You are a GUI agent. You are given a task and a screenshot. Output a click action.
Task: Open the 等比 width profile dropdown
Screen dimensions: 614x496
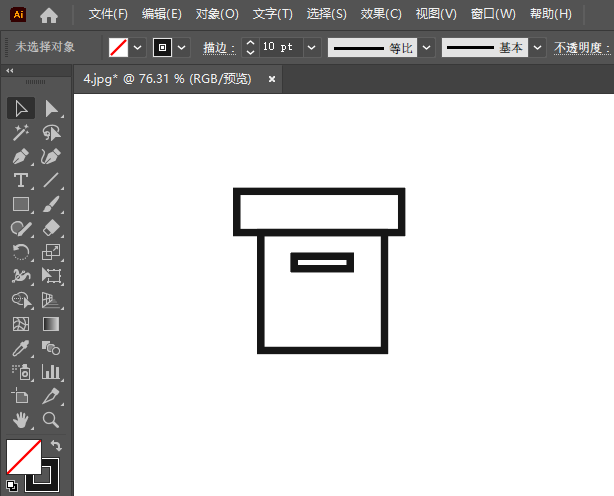pos(426,48)
